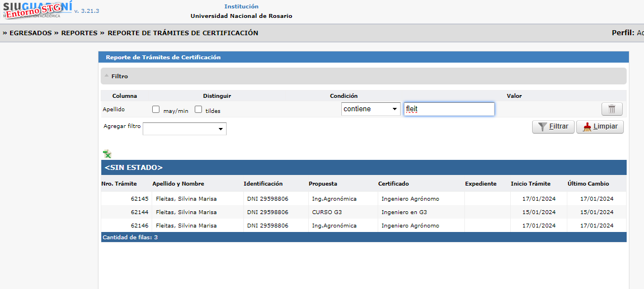
Task: Enable the tildes checkbox
Action: (199, 109)
